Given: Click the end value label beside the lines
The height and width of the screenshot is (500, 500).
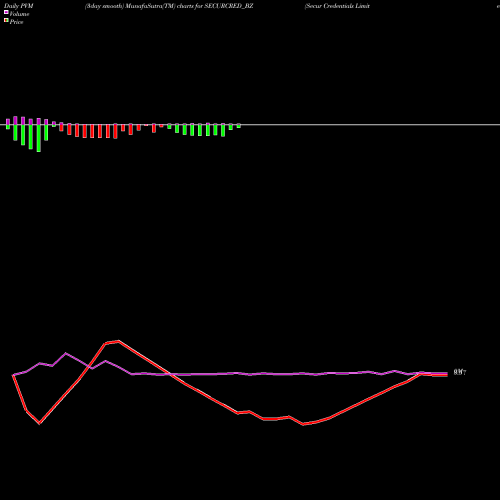Looking at the screenshot, I should [460, 372].
